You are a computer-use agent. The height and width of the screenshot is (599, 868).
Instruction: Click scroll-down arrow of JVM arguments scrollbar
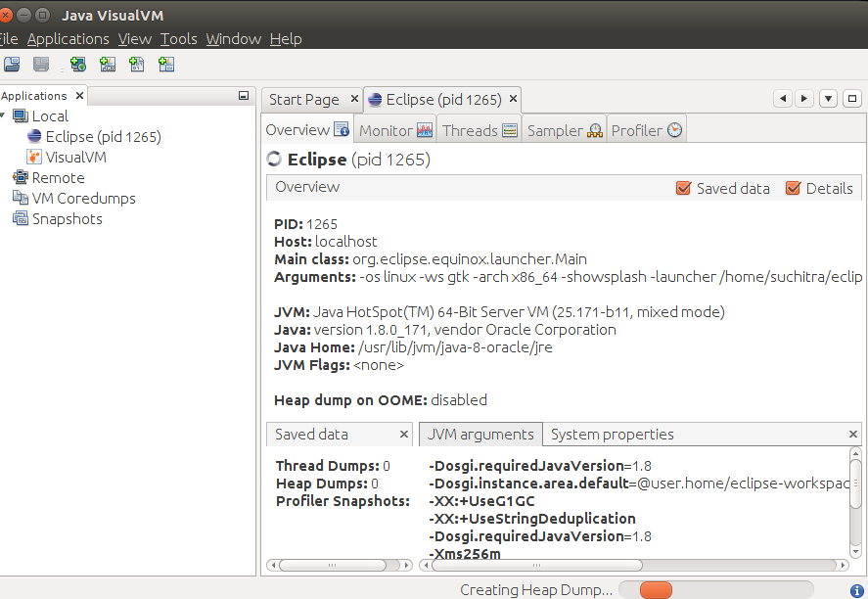pos(855,551)
